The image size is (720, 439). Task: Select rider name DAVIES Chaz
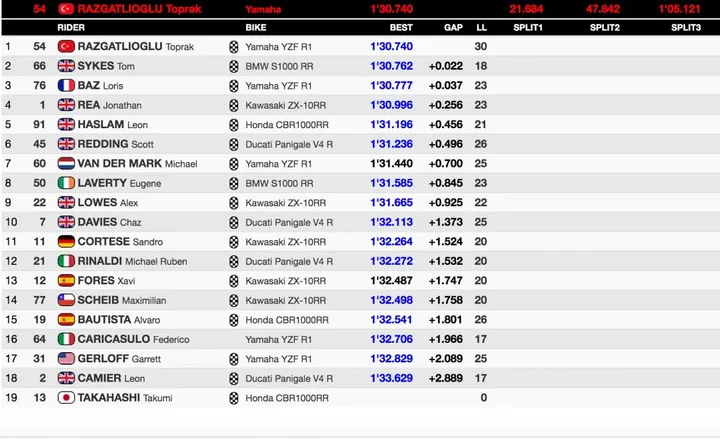[x=109, y=222]
